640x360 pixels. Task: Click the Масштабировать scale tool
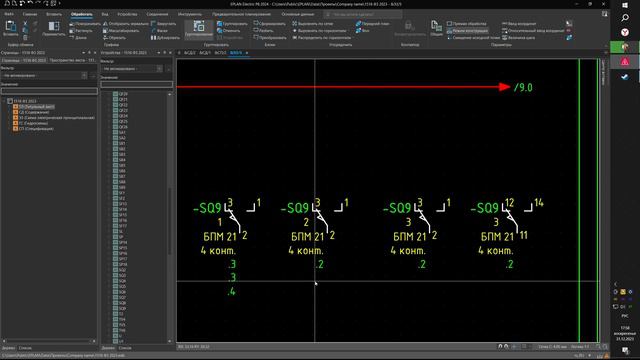point(121,31)
